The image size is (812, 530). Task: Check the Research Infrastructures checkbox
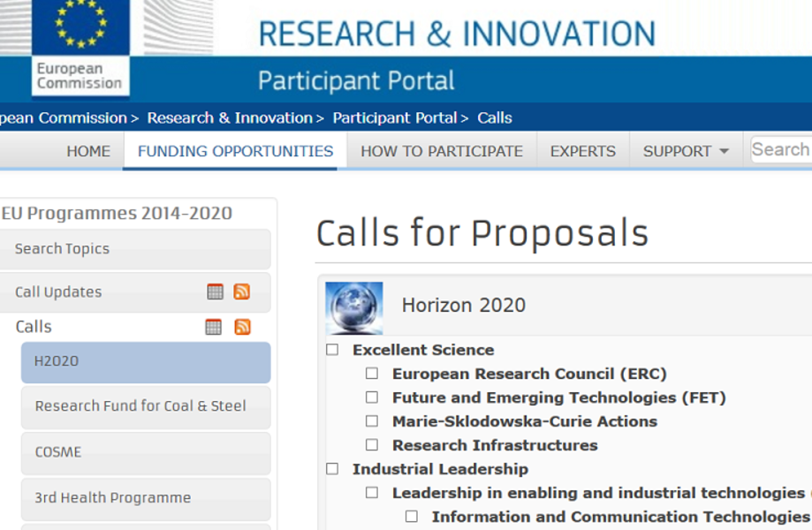[x=372, y=445]
